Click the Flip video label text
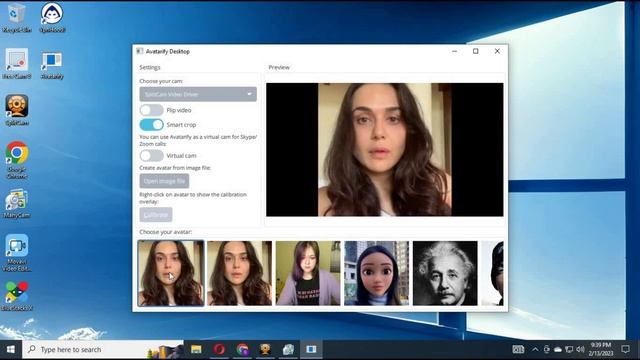 (x=179, y=110)
